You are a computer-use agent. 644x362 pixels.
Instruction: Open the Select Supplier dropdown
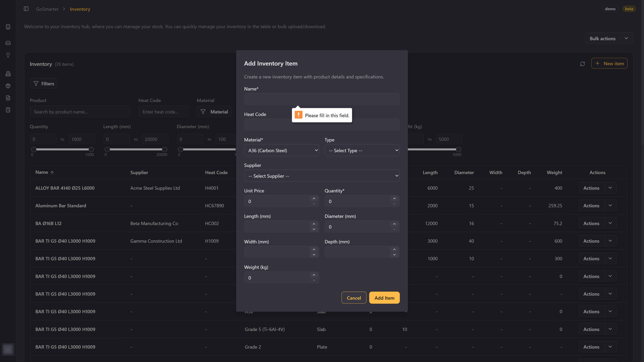pos(321,176)
